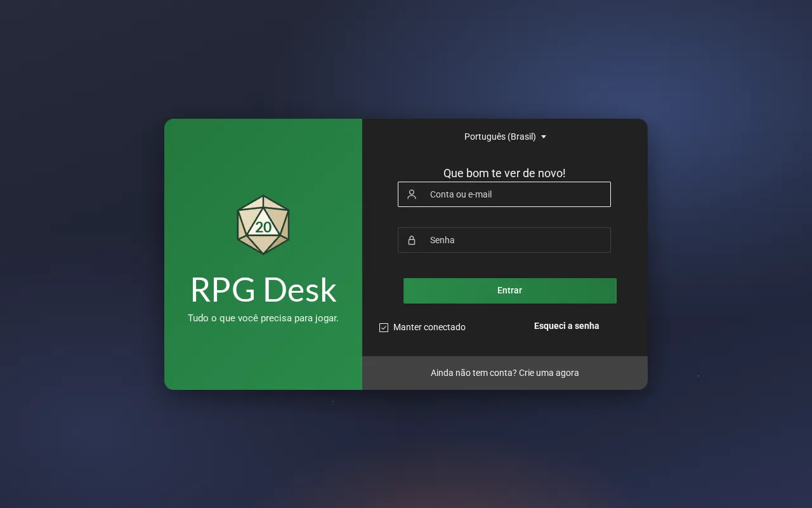Image resolution: width=812 pixels, height=508 pixels.
Task: Open the Português (Brasil) language dropdown
Action: [x=505, y=137]
